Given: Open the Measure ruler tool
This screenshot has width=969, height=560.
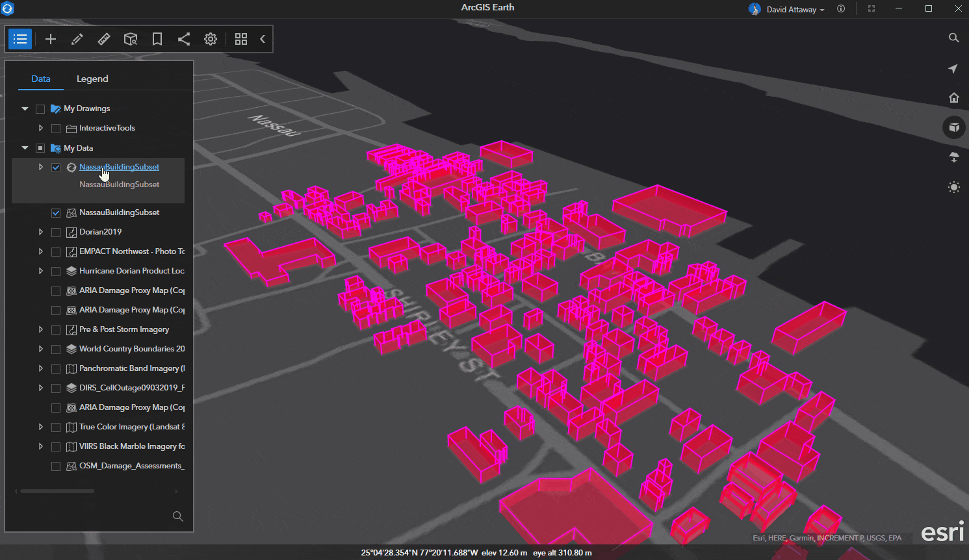Looking at the screenshot, I should pos(104,39).
